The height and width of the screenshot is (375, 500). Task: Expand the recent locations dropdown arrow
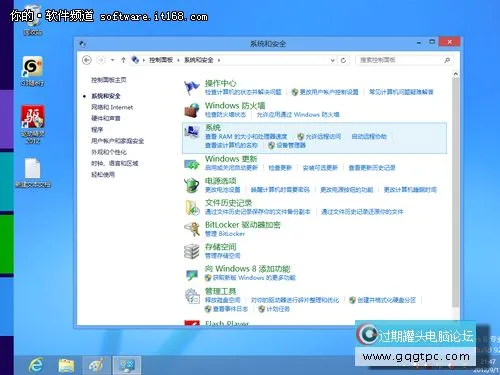click(112, 60)
